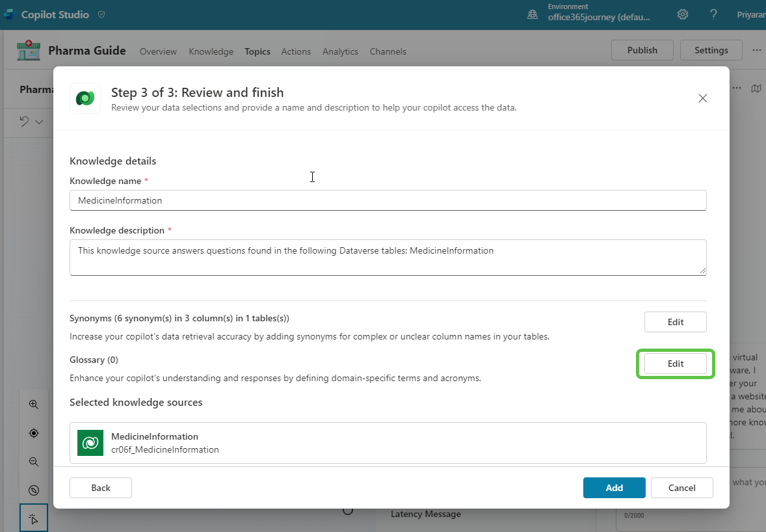This screenshot has height=532, width=766.
Task: Open the help question mark icon
Action: [713, 14]
